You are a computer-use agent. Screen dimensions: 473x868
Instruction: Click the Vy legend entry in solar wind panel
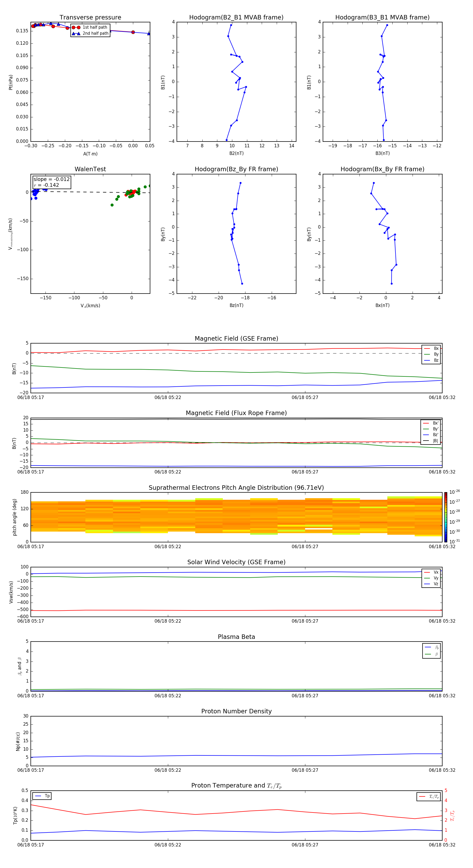pos(431,578)
